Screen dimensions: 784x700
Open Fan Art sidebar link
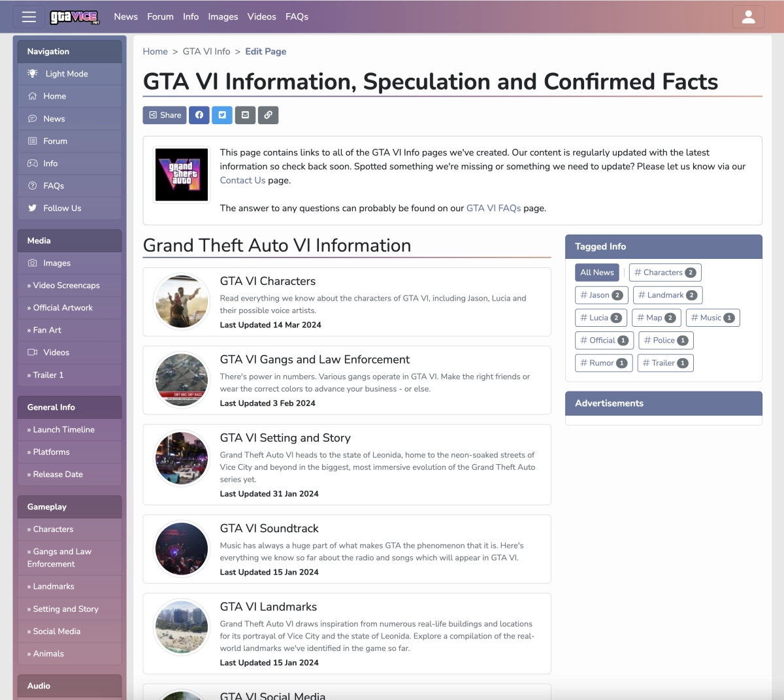tap(69, 330)
